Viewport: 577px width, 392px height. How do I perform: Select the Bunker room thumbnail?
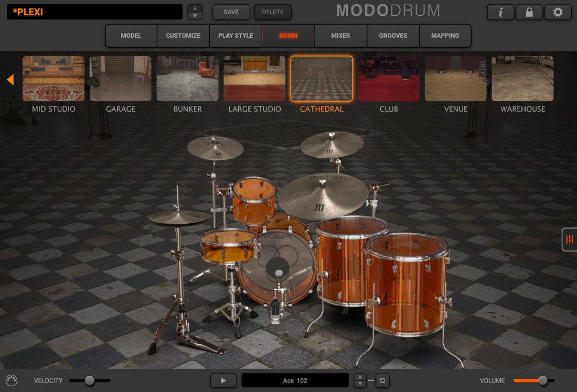click(187, 79)
